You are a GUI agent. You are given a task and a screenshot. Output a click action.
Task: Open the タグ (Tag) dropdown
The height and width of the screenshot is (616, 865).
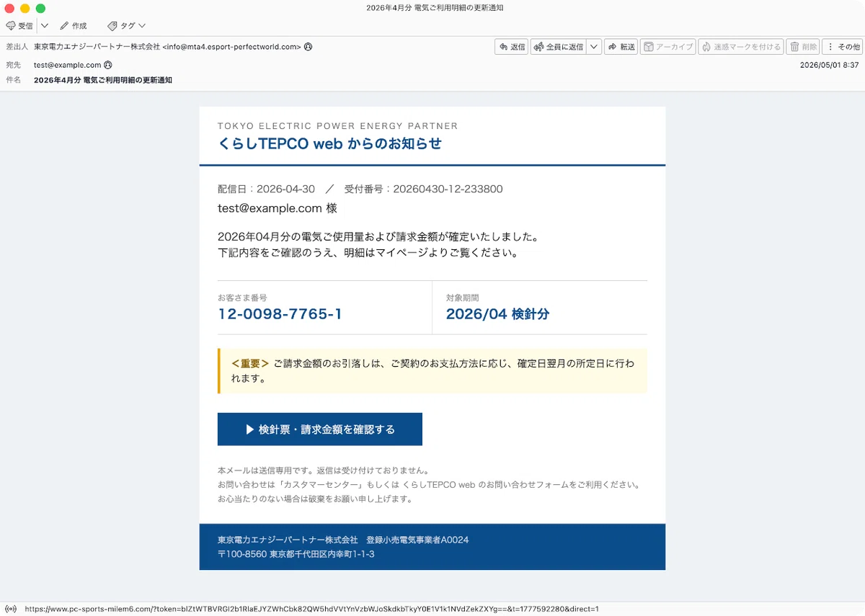(x=126, y=26)
